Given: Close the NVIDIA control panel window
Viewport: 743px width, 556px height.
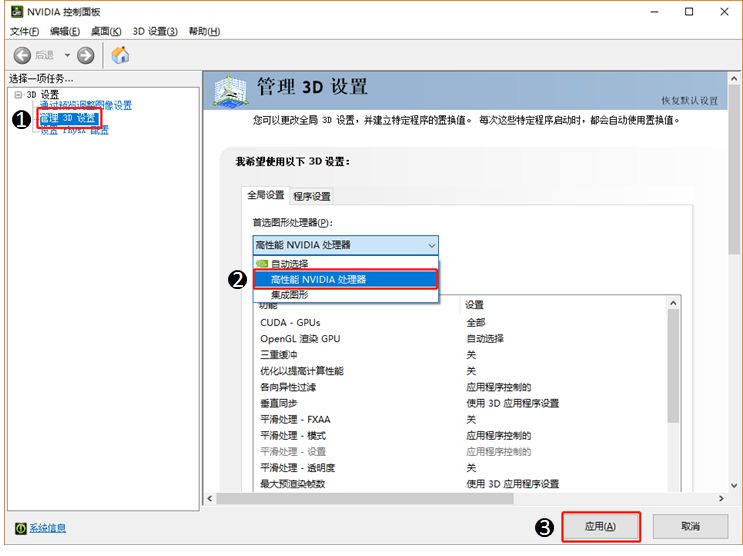Looking at the screenshot, I should (x=724, y=12).
